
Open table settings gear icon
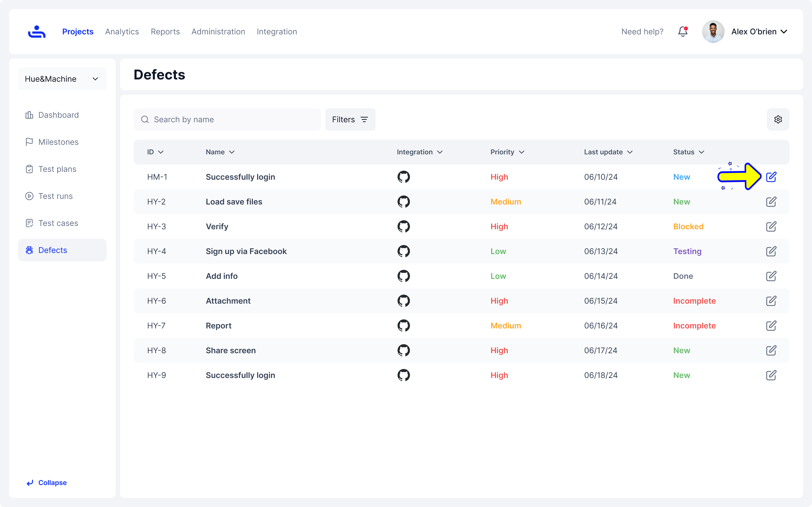point(778,119)
